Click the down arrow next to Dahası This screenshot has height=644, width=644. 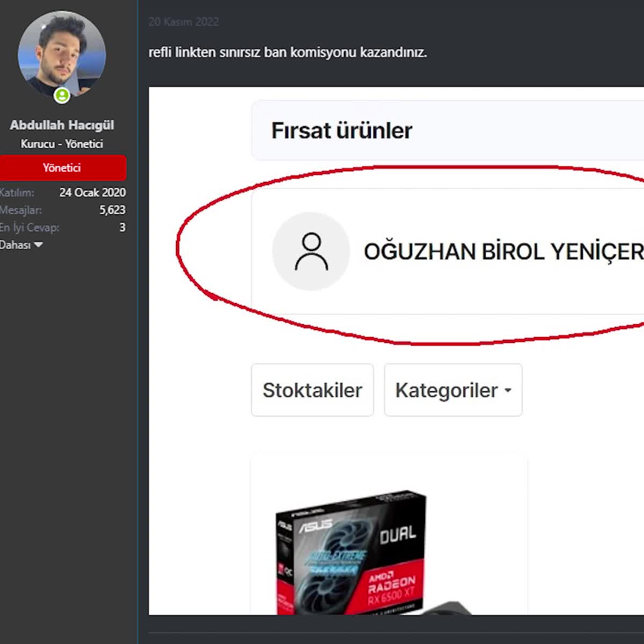38,245
